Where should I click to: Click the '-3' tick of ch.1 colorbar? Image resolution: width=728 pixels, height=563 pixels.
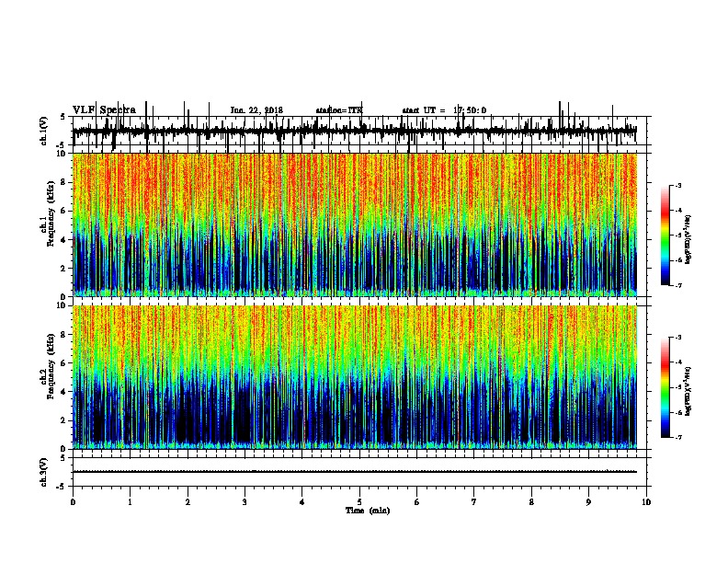[x=677, y=185]
